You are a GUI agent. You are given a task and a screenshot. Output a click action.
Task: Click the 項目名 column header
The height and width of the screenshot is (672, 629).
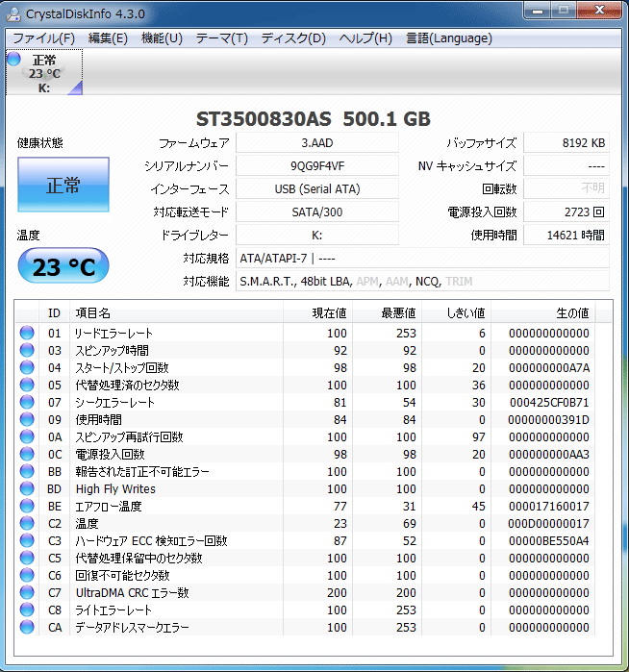(176, 312)
